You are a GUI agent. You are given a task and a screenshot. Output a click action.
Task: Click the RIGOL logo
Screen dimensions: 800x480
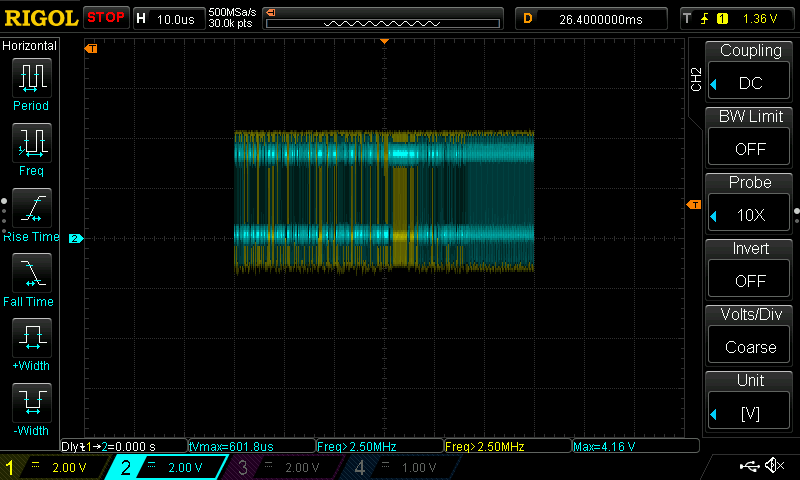point(40,17)
